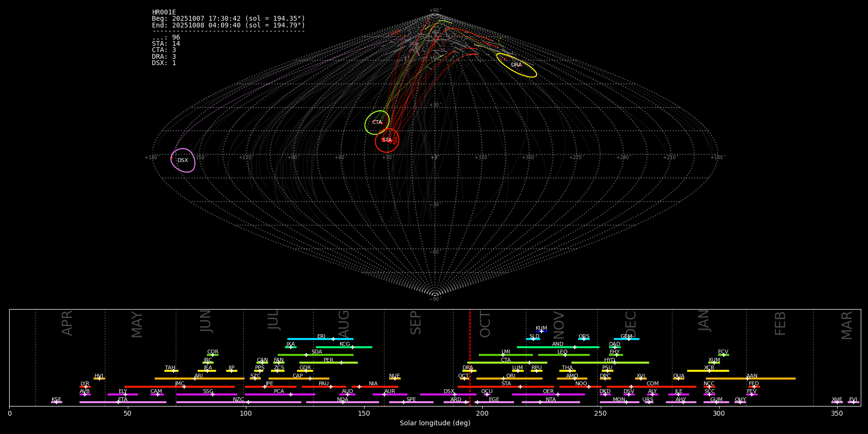
Task: Click the green AND shower activity bar
Action: click(545, 347)
